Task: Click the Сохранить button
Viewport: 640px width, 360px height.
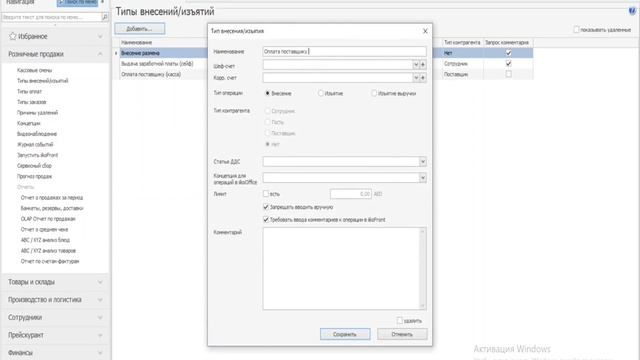Action: pyautogui.click(x=345, y=334)
